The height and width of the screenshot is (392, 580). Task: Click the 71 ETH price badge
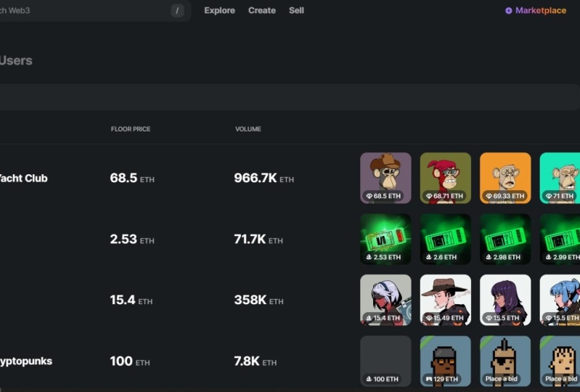(559, 196)
